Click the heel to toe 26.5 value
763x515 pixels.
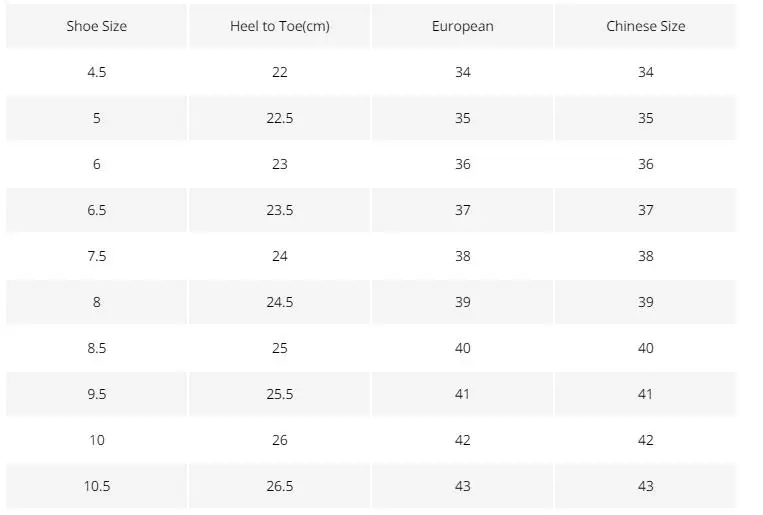coord(279,486)
